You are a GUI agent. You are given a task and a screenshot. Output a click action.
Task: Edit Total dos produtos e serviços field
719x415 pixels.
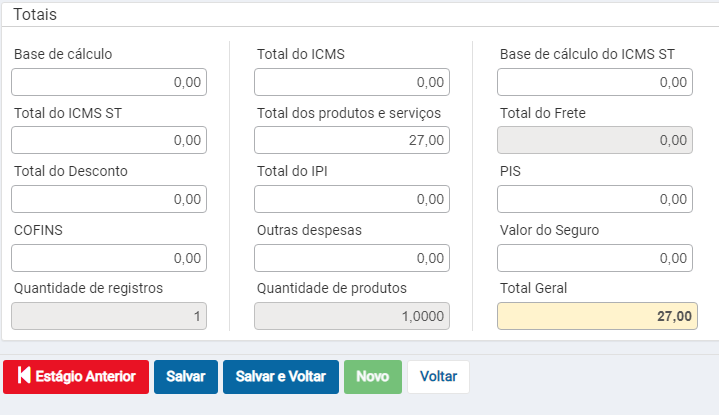coord(352,140)
